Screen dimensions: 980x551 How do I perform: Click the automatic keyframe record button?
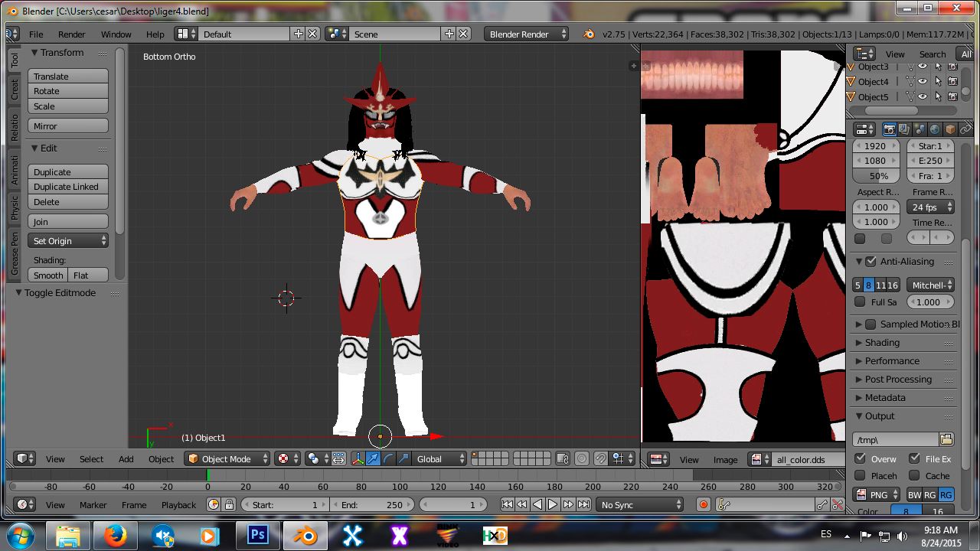coord(704,504)
